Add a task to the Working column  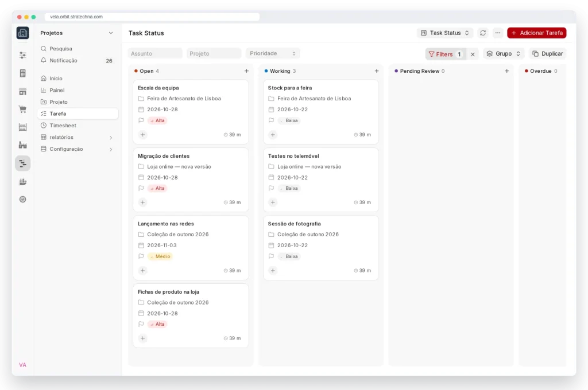tap(377, 71)
